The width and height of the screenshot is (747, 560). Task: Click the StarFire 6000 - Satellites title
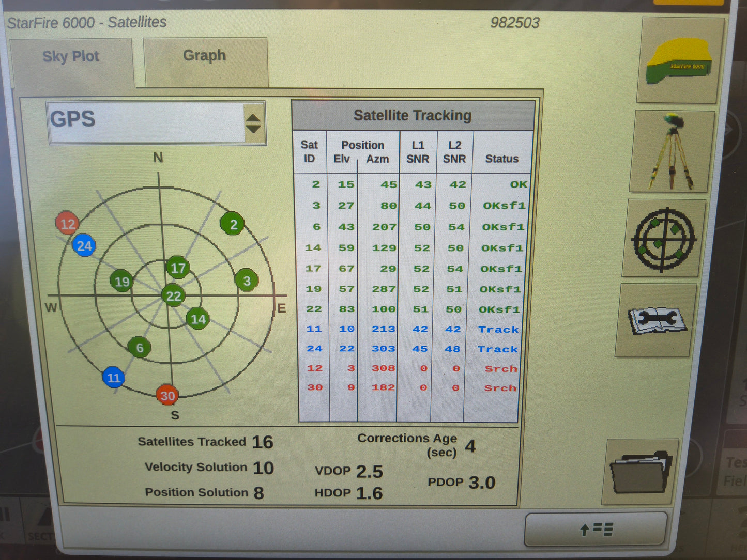87,23
